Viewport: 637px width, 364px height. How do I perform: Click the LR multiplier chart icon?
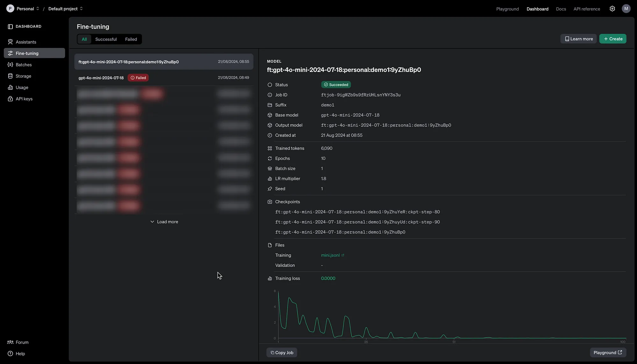pos(270,179)
